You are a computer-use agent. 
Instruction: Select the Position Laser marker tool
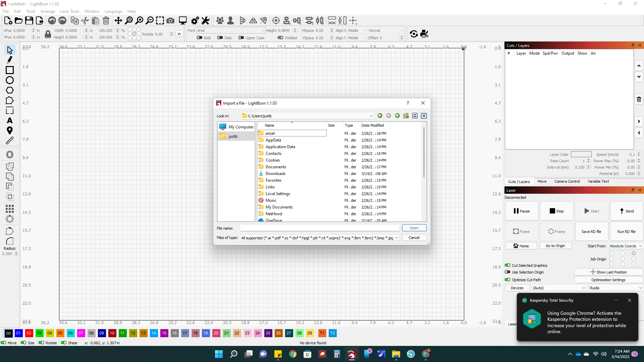click(x=10, y=130)
